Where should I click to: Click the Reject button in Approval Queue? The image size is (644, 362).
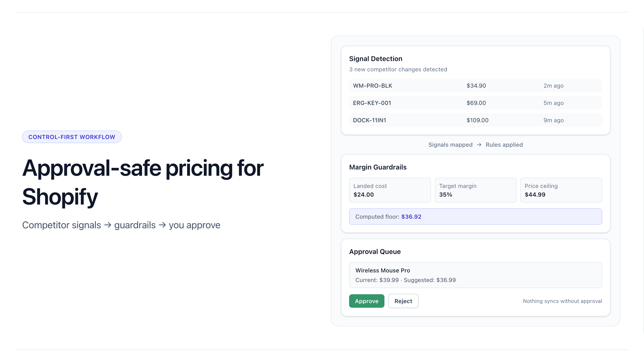pos(403,301)
